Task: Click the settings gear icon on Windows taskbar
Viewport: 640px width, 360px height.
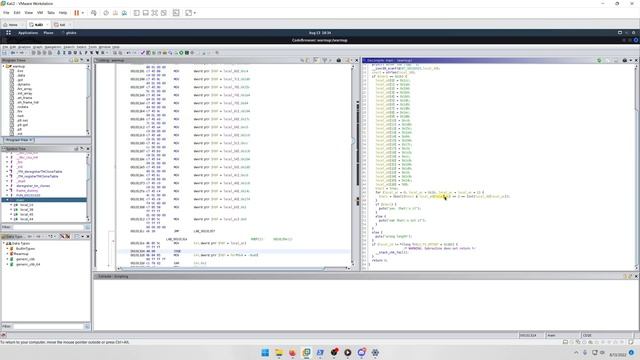Action: pyautogui.click(x=375, y=352)
